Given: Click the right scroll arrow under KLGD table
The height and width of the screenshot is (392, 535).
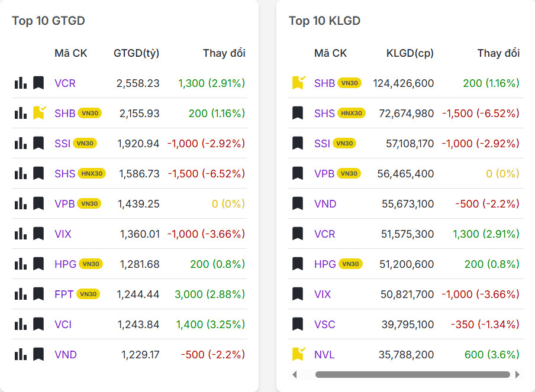Looking at the screenshot, I should click(517, 375).
